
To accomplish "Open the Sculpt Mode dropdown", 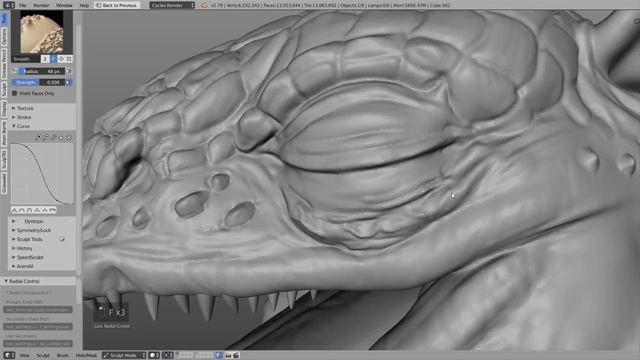I will (x=124, y=356).
